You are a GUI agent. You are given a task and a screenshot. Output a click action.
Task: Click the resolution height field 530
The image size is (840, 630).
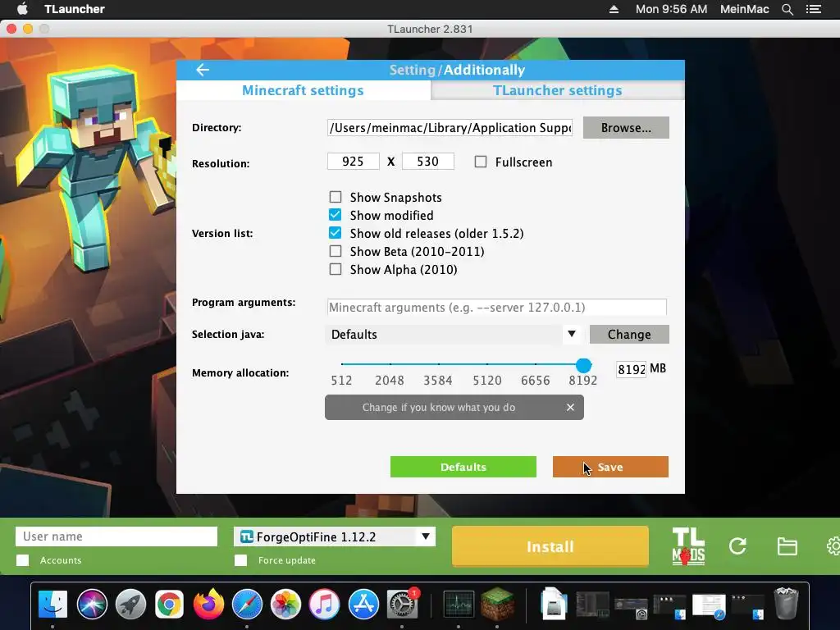click(x=428, y=162)
